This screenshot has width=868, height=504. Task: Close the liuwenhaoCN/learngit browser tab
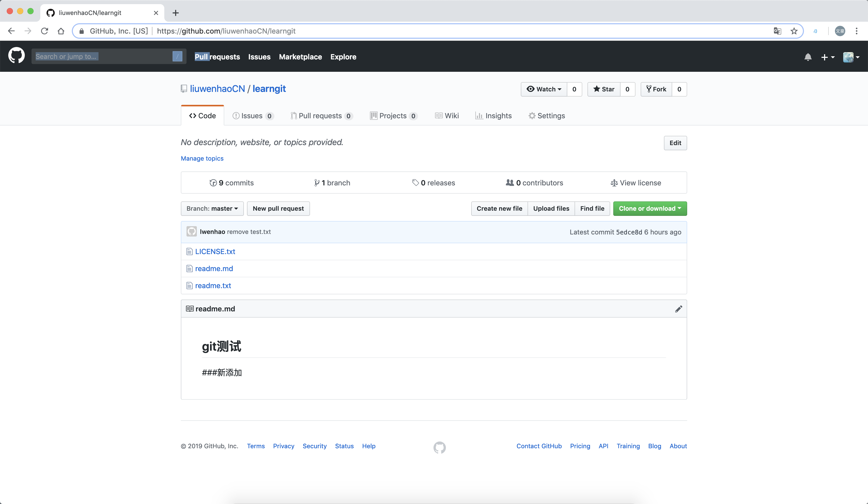[x=156, y=13]
